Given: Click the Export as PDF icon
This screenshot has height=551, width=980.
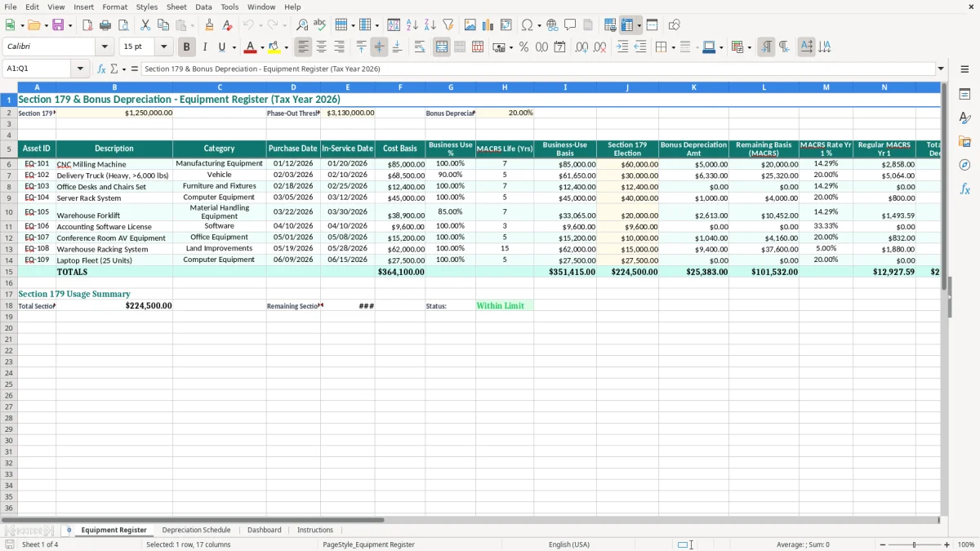Looking at the screenshot, I should (x=87, y=25).
